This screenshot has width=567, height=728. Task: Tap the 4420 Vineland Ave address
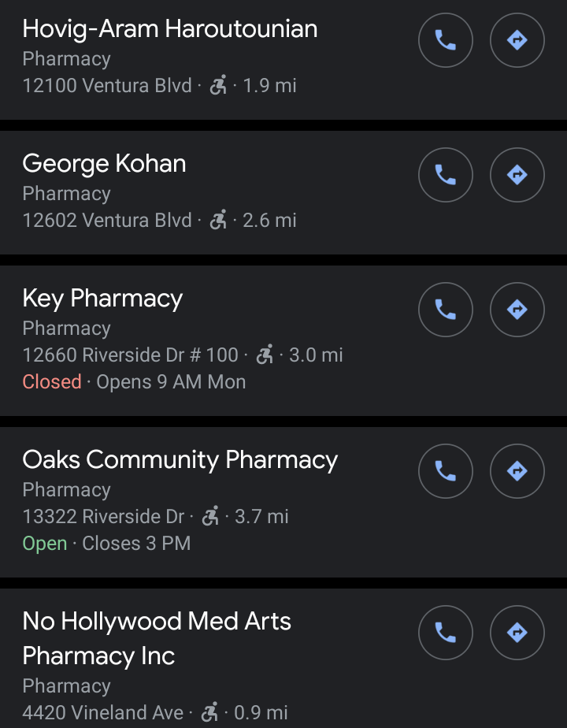click(102, 713)
